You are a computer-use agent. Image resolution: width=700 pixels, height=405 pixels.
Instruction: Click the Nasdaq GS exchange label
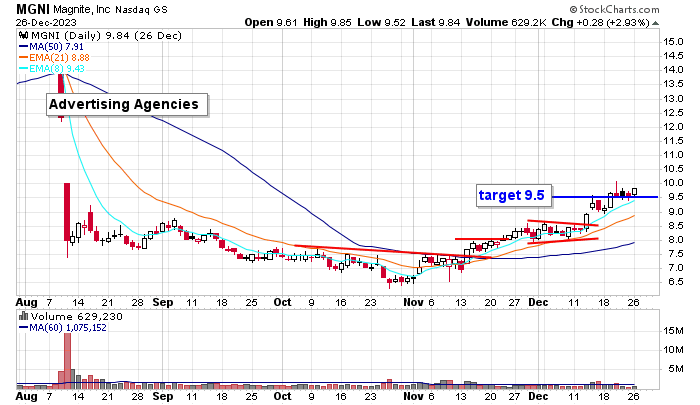(142, 10)
